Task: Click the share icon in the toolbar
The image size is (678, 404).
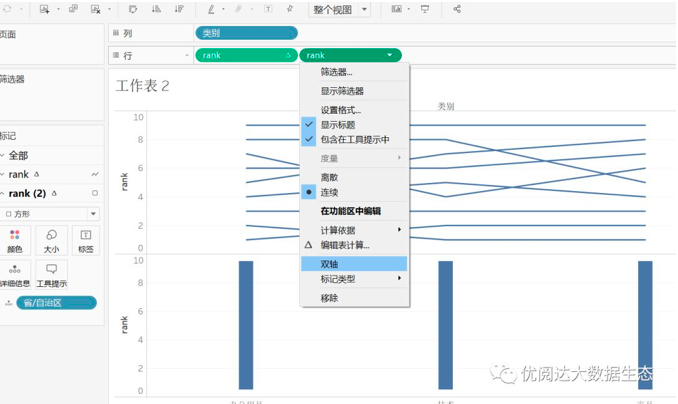Action: point(457,9)
